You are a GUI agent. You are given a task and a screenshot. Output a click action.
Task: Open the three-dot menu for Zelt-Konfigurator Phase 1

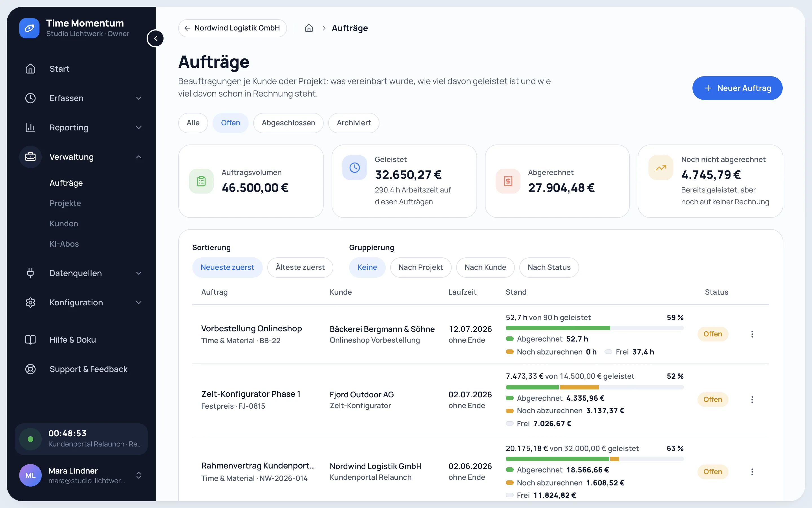(752, 399)
